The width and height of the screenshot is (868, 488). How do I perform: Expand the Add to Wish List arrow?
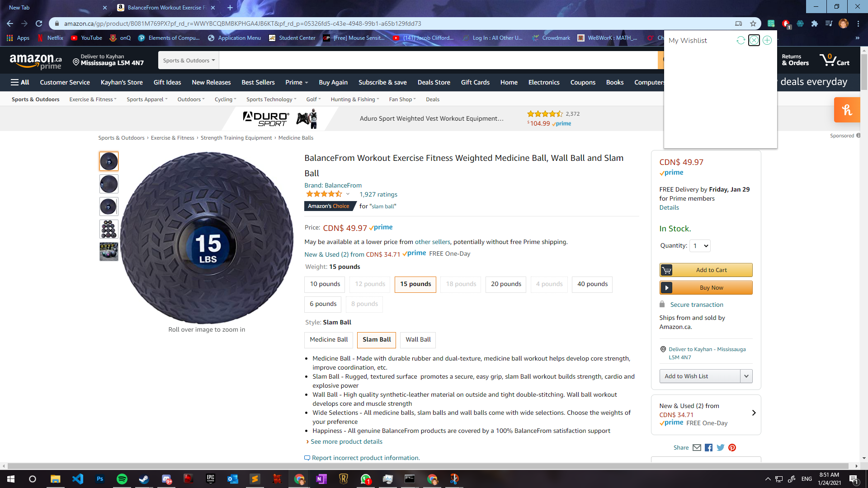pyautogui.click(x=746, y=376)
